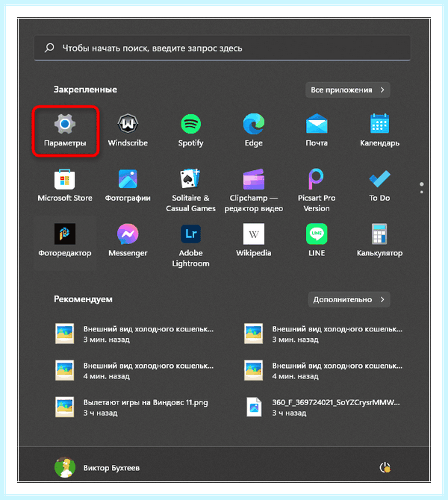Switch to next pinned apps page dot
Image resolution: width=448 pixels, height=500 pixels.
(422, 192)
